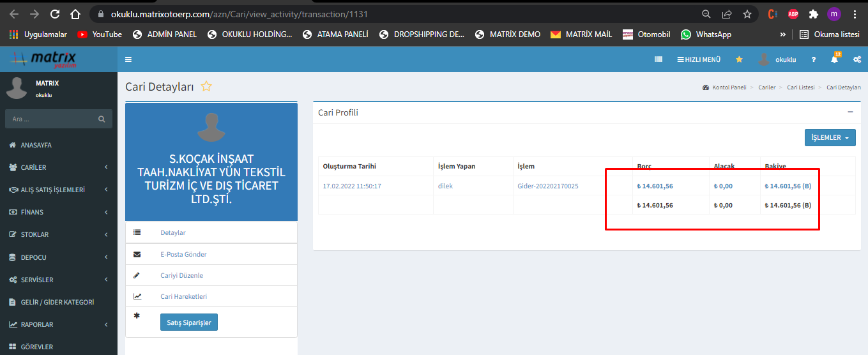Viewport: 868px width, 355px height.
Task: Click the help question mark icon
Action: point(813,59)
